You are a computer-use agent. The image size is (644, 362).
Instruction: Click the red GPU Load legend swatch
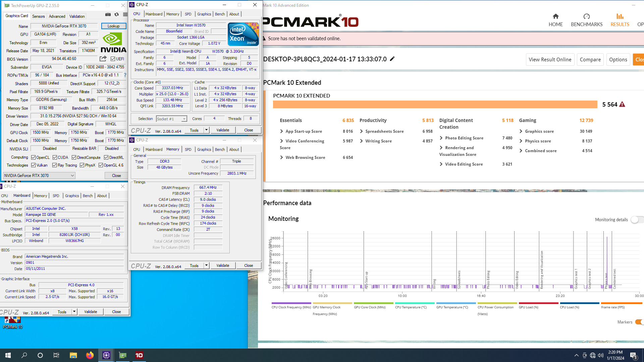[x=538, y=303]
